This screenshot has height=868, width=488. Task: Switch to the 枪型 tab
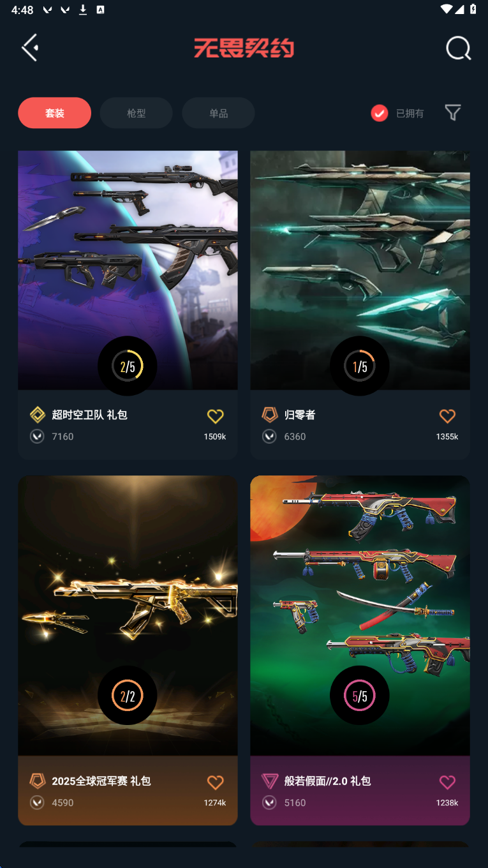tap(137, 113)
